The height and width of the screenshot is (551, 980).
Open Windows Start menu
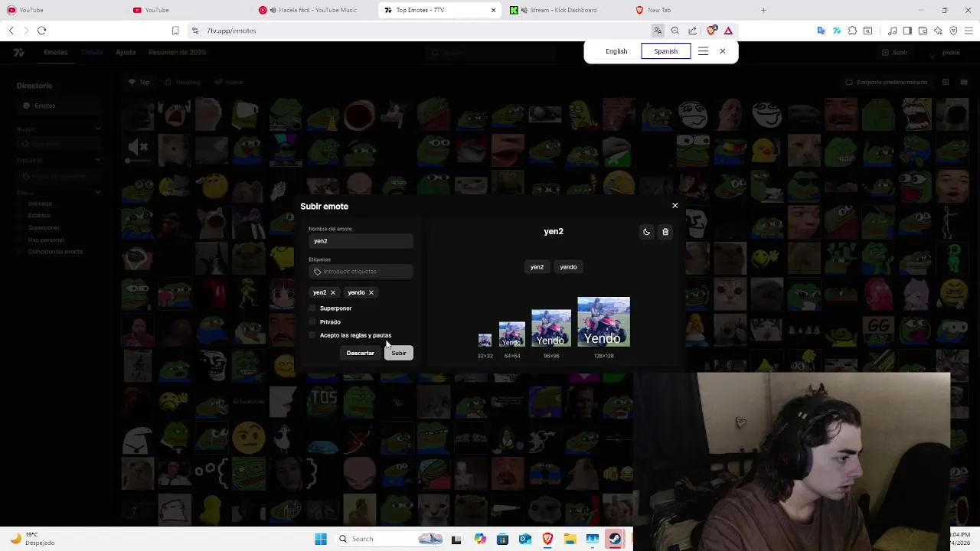pos(321,539)
